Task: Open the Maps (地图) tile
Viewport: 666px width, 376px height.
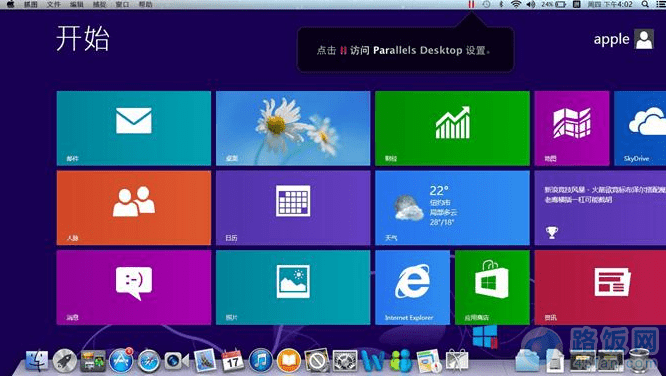Action: (x=572, y=128)
